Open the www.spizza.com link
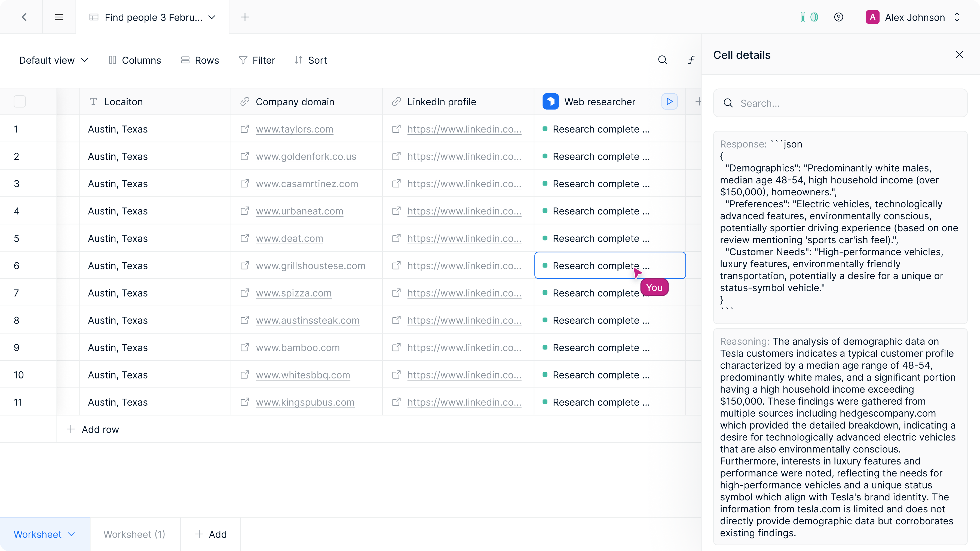The image size is (980, 551). pyautogui.click(x=294, y=293)
